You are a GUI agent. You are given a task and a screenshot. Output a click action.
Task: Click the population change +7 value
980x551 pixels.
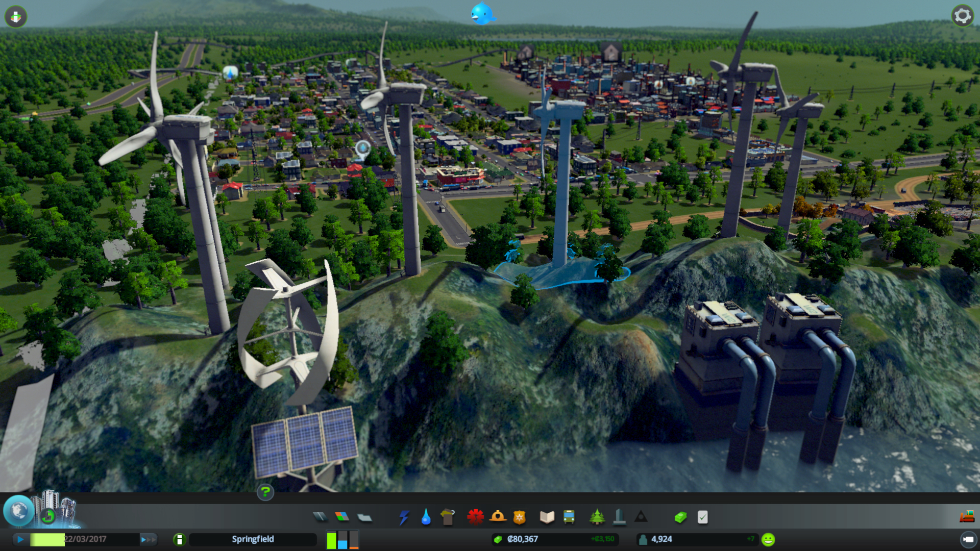750,539
